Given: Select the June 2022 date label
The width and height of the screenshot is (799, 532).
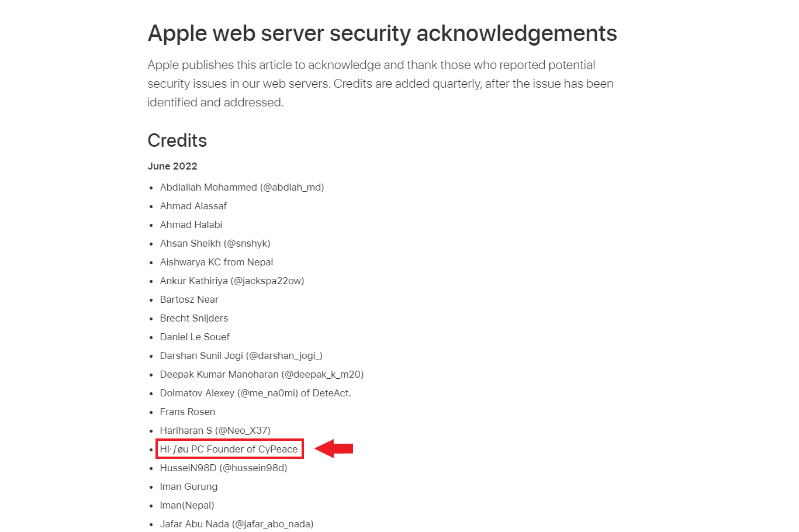Looking at the screenshot, I should pos(172,166).
